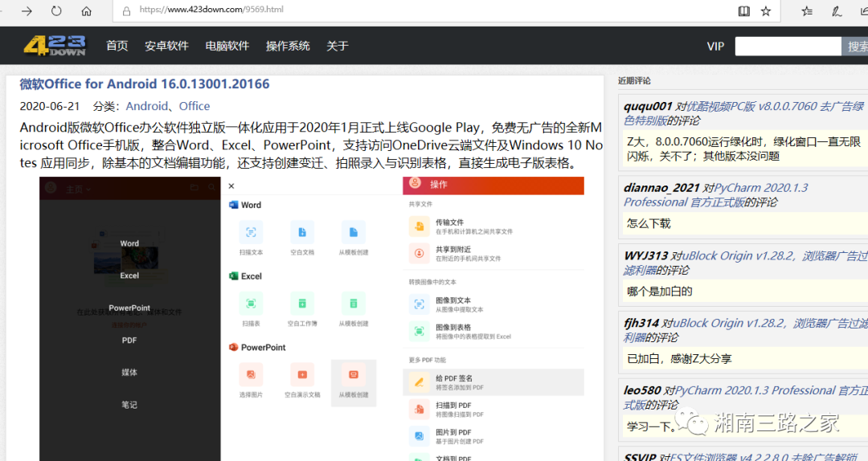868x461 pixels.
Task: Click Word 空白文档 icon in screenshot
Action: pyautogui.click(x=302, y=232)
